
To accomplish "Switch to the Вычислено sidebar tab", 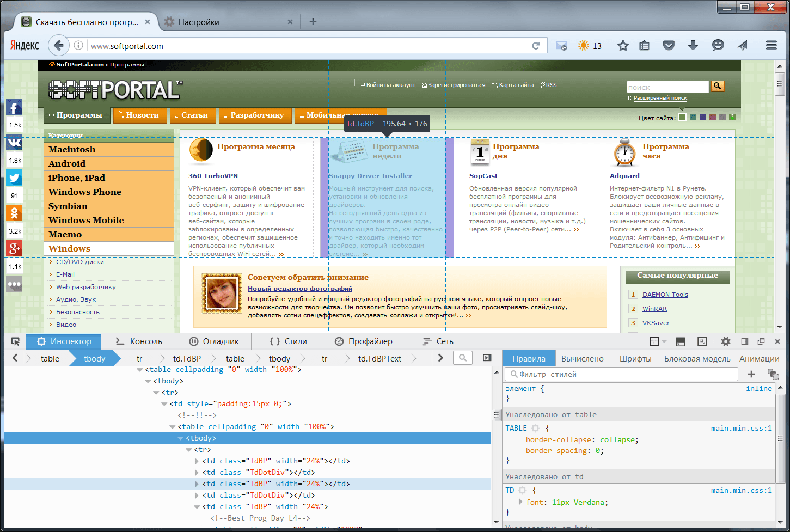I will [x=583, y=359].
